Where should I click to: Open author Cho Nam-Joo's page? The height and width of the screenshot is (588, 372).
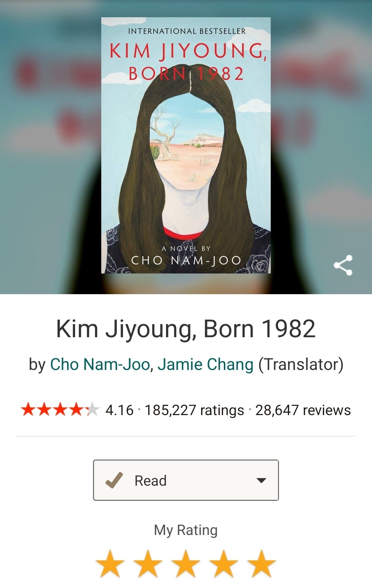[x=100, y=364]
